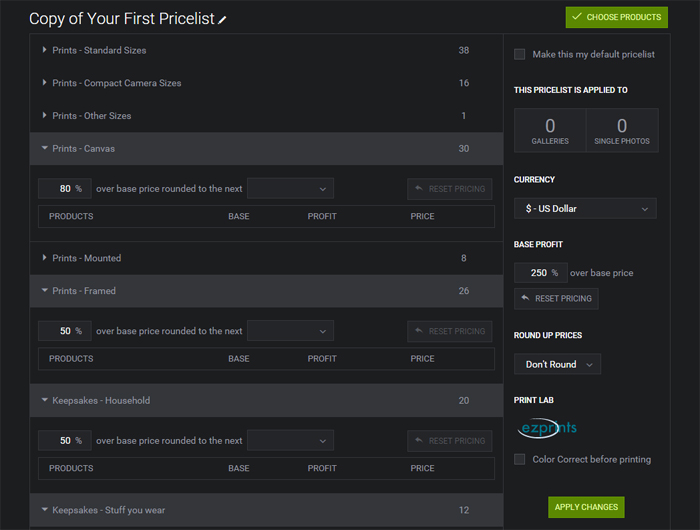This screenshot has width=700, height=530.
Task: Click the Choose Products button
Action: tap(617, 17)
